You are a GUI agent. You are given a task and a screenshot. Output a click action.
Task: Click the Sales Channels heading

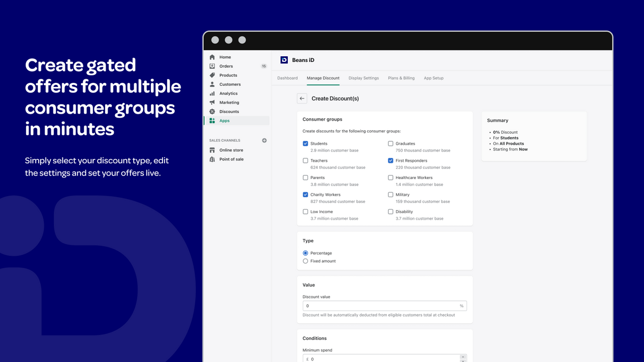(225, 140)
